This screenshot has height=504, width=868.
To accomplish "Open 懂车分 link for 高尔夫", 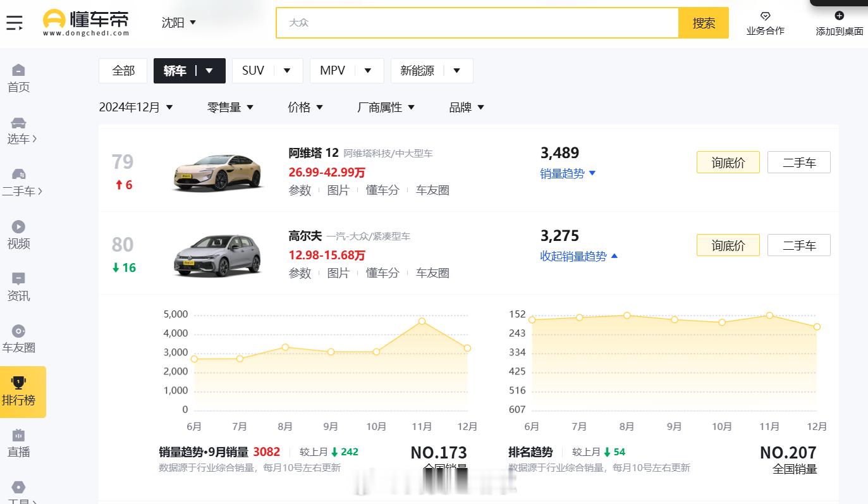I will 382,273.
